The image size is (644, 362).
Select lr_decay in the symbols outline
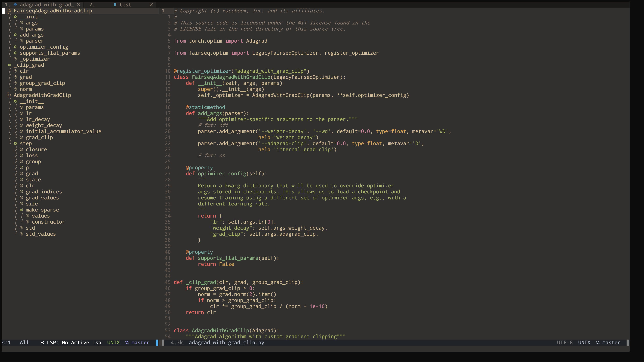[38, 119]
